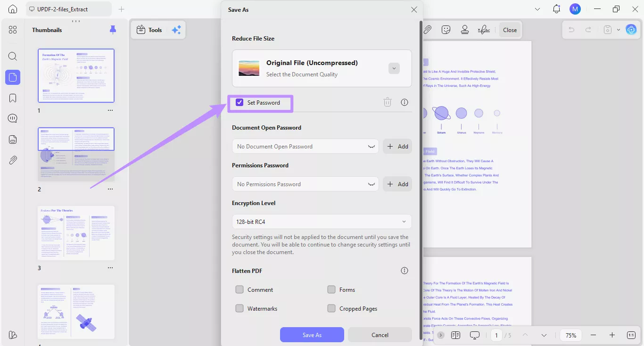Open the Comments panel in the sidebar
644x346 pixels.
pyautogui.click(x=13, y=118)
